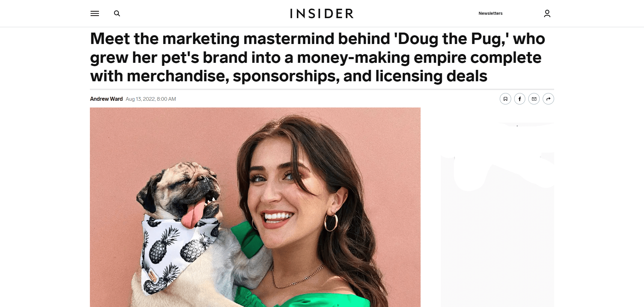
Task: Open the search magnifier icon
Action: [x=117, y=13]
